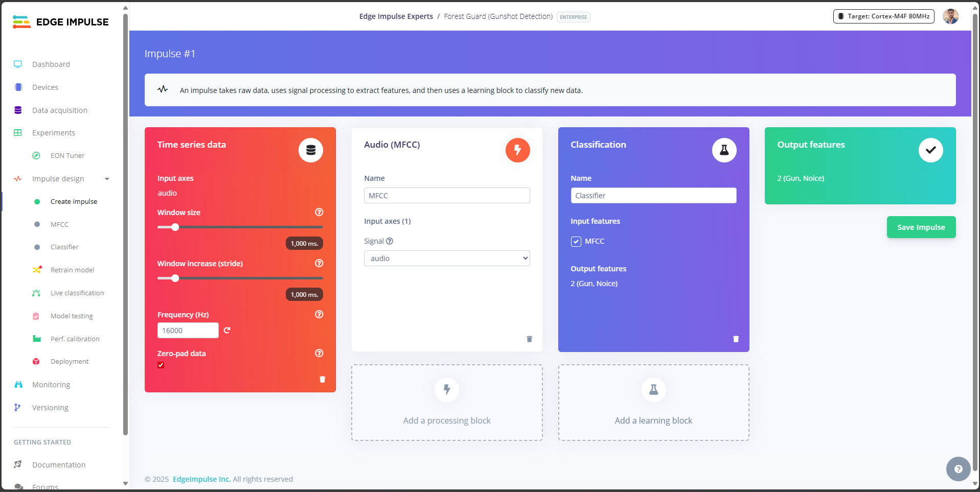Click the Save Impulse button
This screenshot has height=492, width=980.
(921, 227)
